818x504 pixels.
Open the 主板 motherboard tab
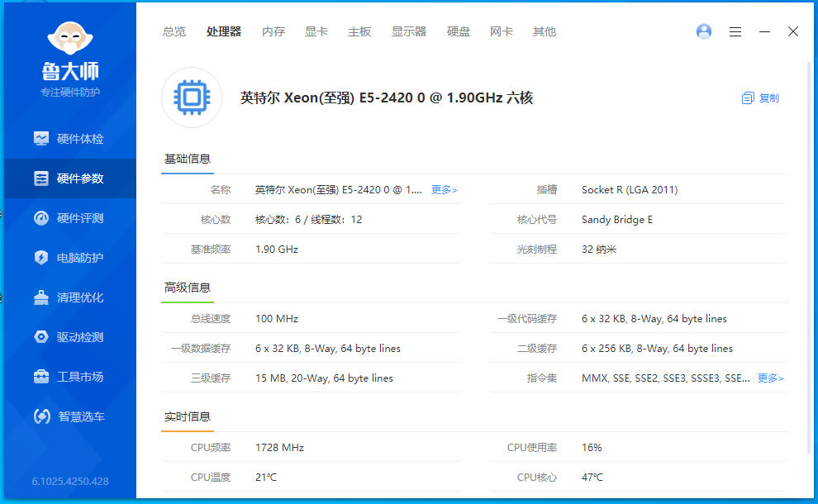click(x=359, y=32)
